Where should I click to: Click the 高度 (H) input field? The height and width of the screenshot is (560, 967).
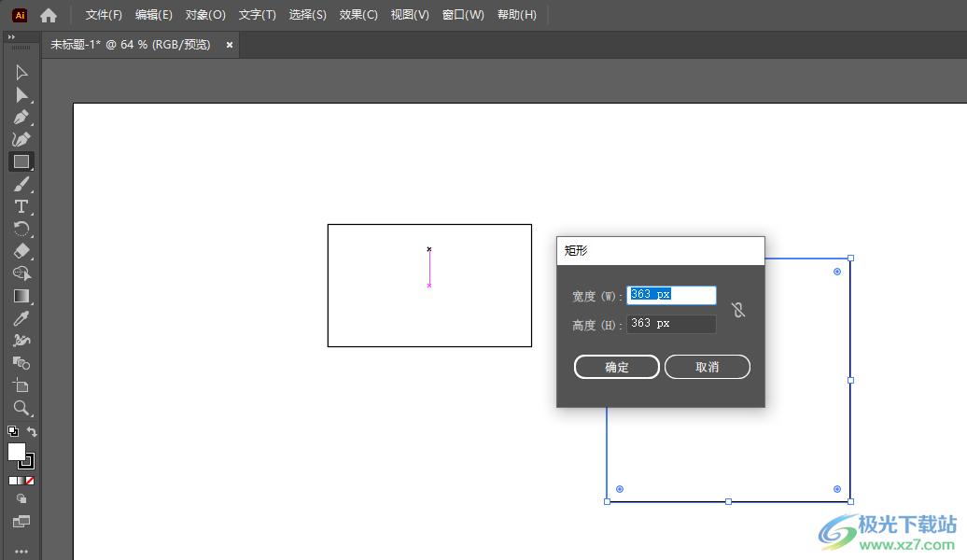[x=671, y=324]
